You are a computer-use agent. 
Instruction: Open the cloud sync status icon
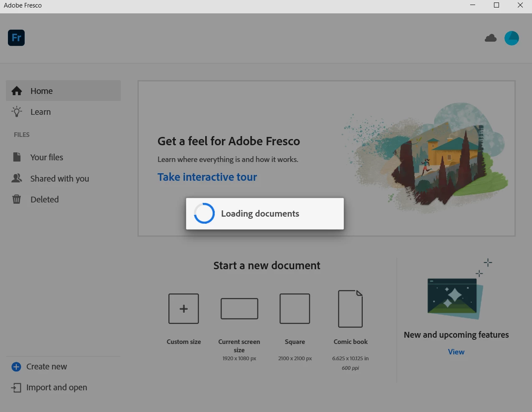point(491,38)
